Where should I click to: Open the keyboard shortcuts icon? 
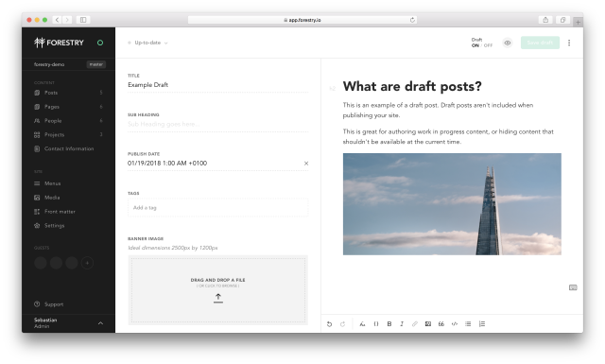tap(573, 287)
